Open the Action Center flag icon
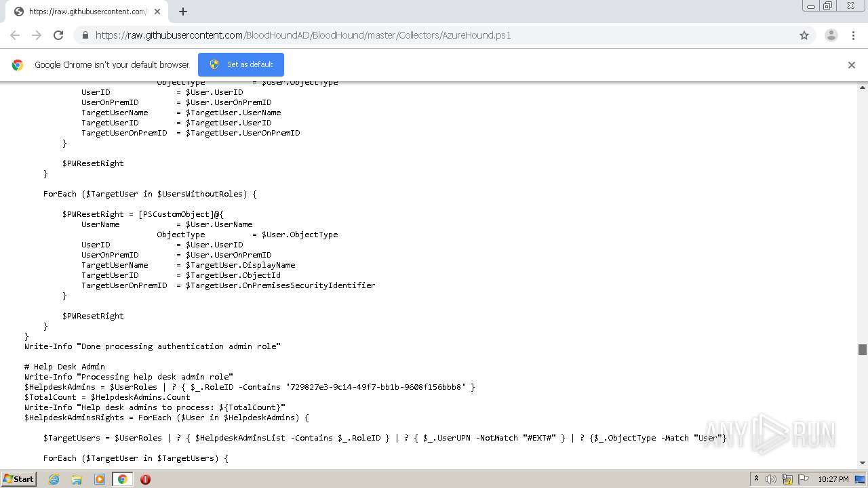The image size is (868, 488). coord(802,479)
